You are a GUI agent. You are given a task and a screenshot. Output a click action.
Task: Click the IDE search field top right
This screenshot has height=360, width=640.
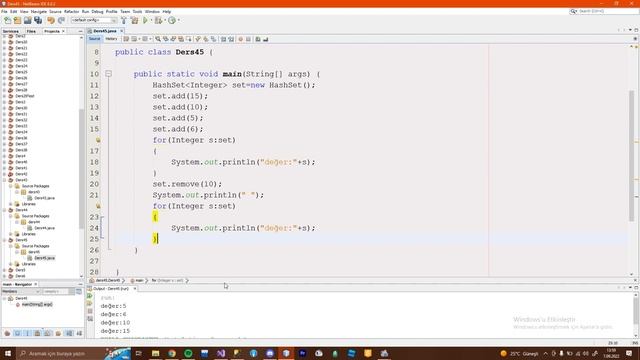tap(604, 11)
